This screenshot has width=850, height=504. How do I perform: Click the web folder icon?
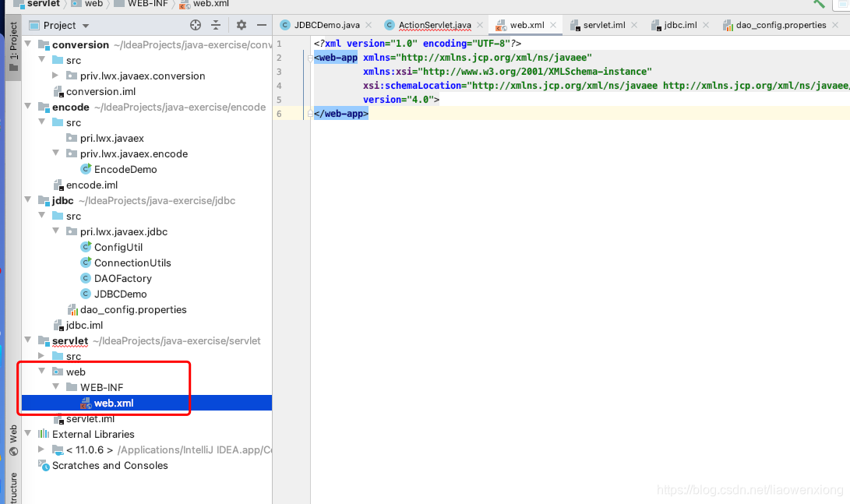pyautogui.click(x=58, y=372)
